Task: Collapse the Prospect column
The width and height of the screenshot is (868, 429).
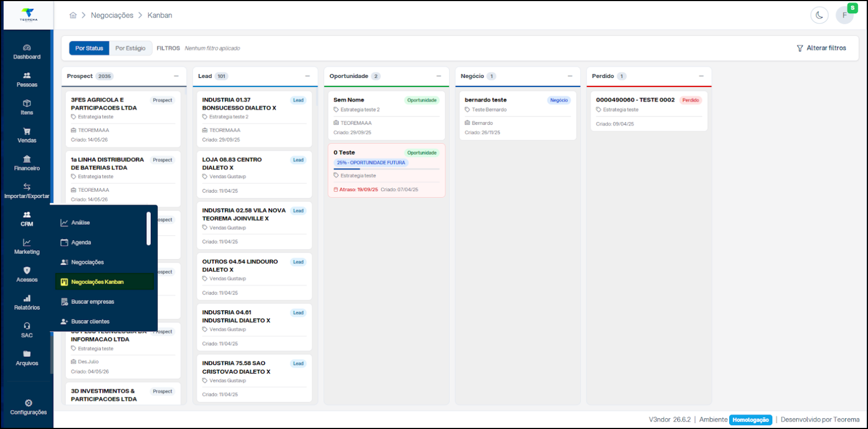Action: (176, 76)
